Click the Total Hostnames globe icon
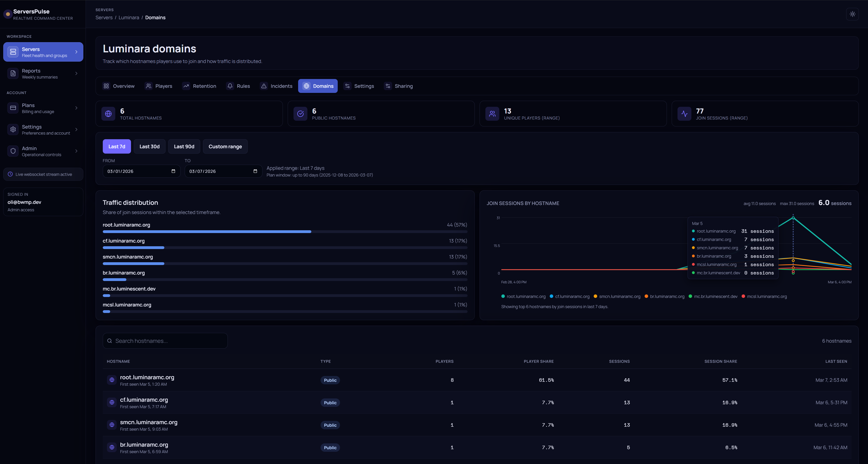868x464 pixels. tap(109, 114)
